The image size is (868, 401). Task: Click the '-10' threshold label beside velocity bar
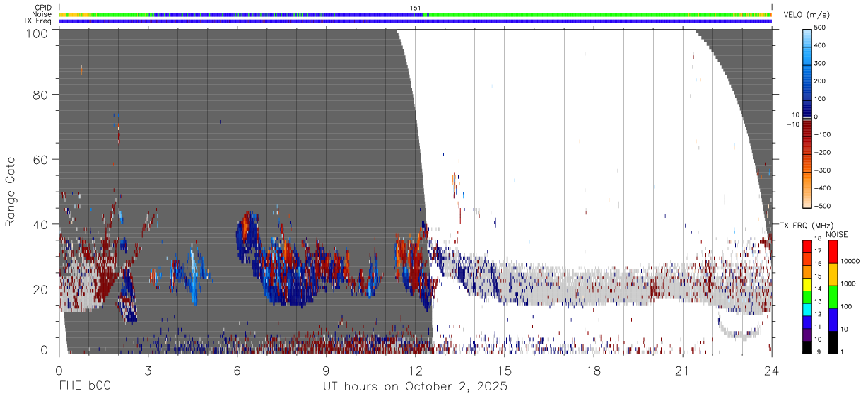click(793, 124)
